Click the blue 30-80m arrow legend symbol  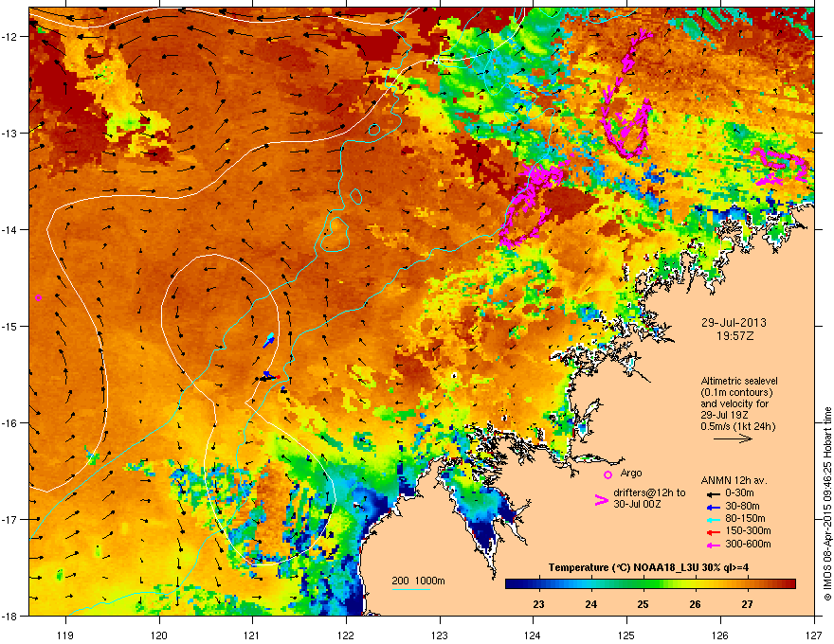coord(713,507)
